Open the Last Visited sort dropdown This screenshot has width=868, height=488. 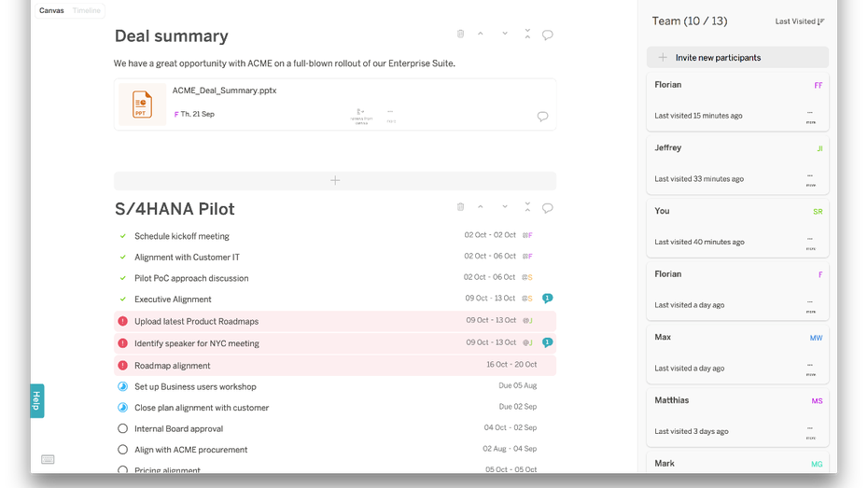[x=800, y=21]
